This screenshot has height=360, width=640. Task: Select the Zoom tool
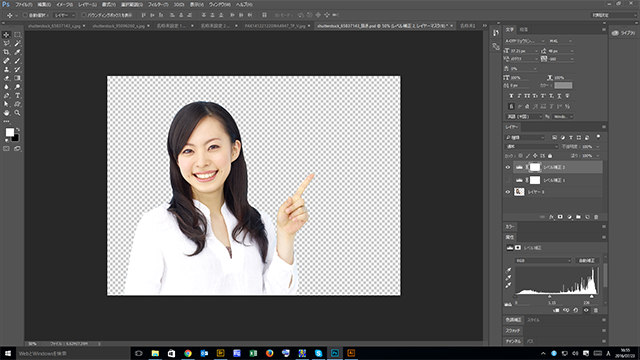tap(17, 113)
